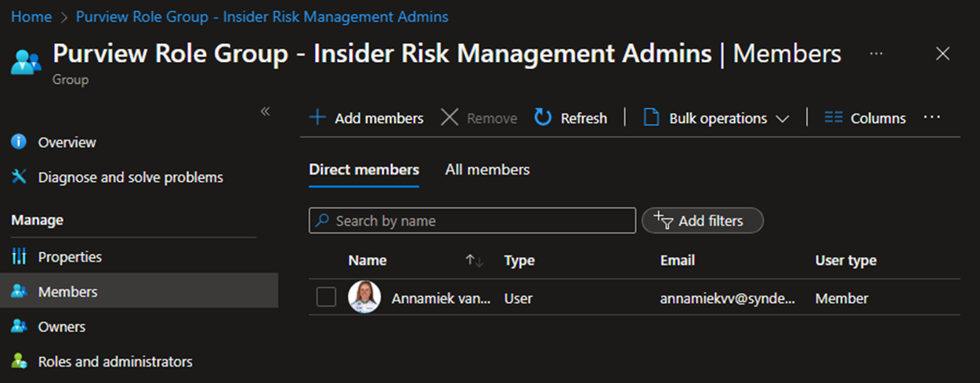Viewport: 980px width, 383px height.
Task: Click the search magnifier icon
Action: [322, 221]
